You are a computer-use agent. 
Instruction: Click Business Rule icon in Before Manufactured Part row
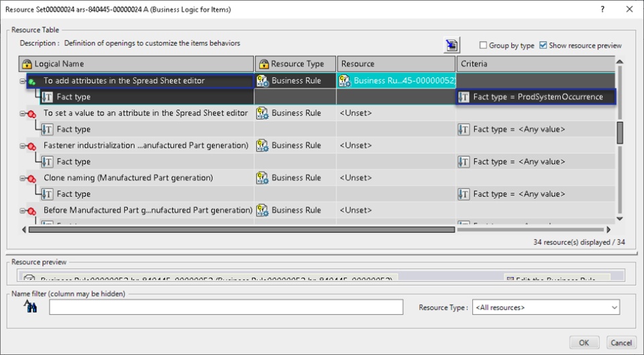[x=262, y=211]
